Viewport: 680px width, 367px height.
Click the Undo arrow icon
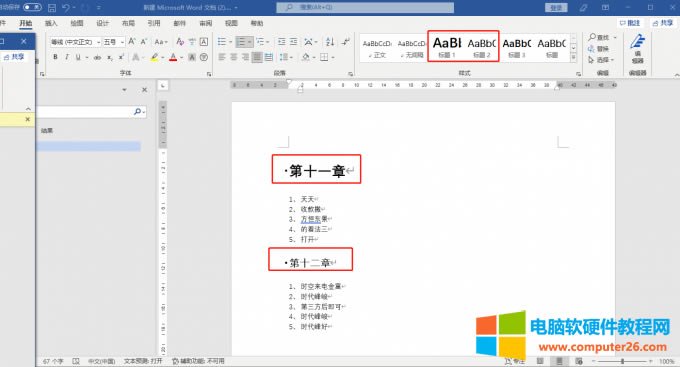coord(66,8)
